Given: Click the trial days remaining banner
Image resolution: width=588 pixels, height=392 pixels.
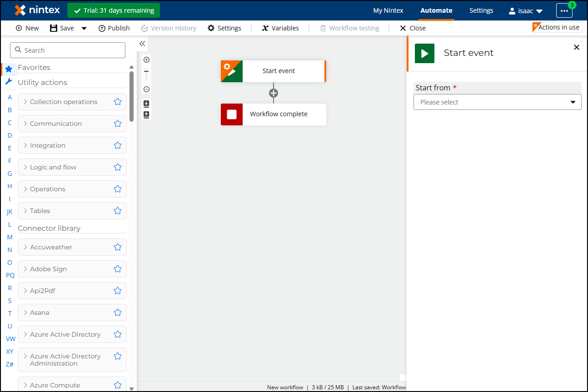Looking at the screenshot, I should [114, 10].
